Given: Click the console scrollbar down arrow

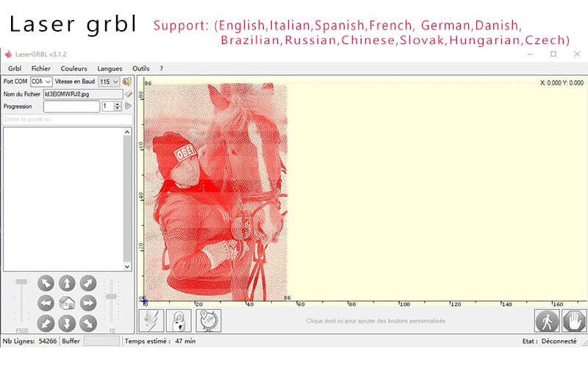Looking at the screenshot, I should tap(127, 266).
